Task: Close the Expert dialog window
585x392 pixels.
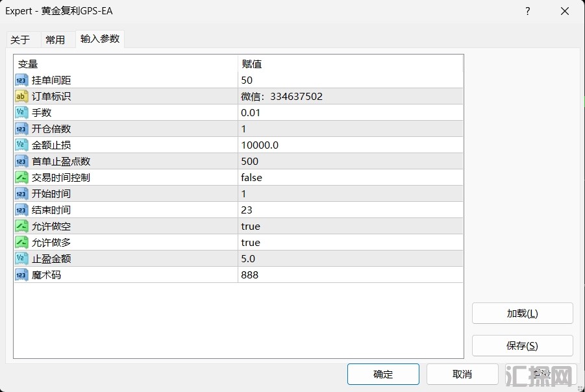Action: click(565, 11)
